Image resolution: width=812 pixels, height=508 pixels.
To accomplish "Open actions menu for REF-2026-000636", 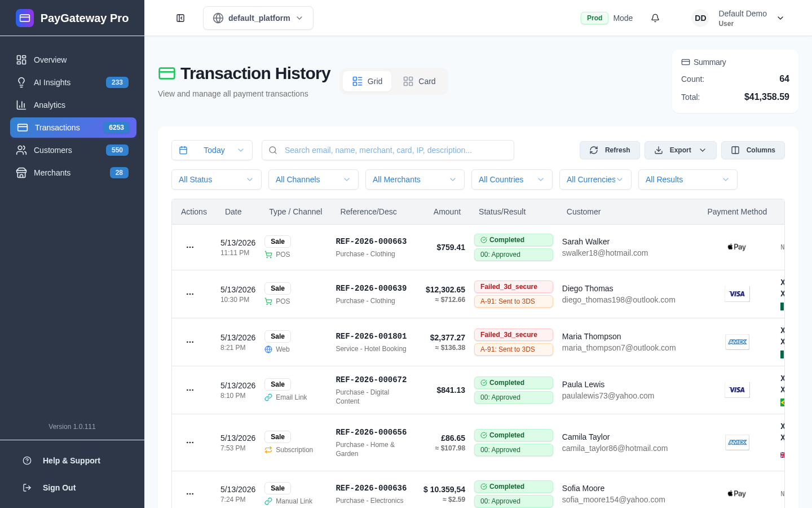I will pos(190,494).
